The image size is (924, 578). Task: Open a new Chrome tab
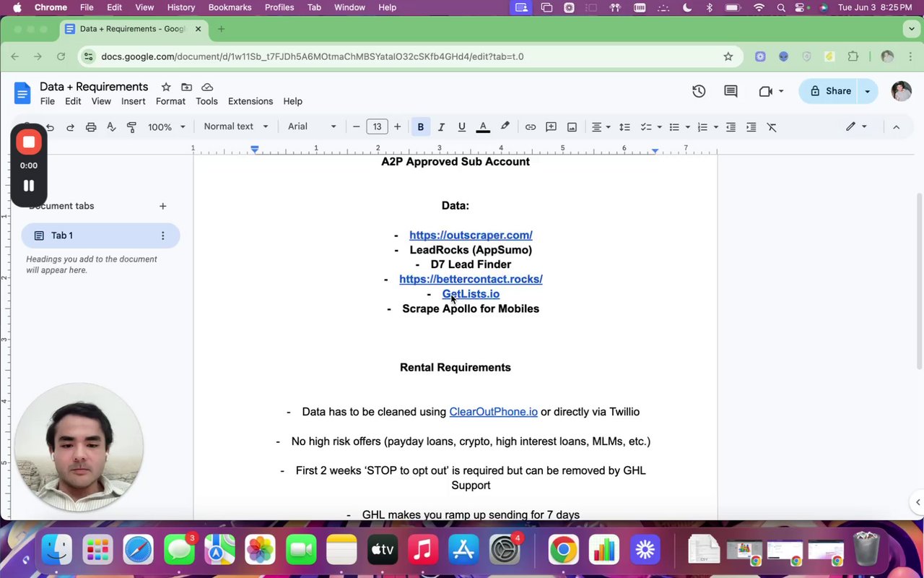[x=221, y=29]
